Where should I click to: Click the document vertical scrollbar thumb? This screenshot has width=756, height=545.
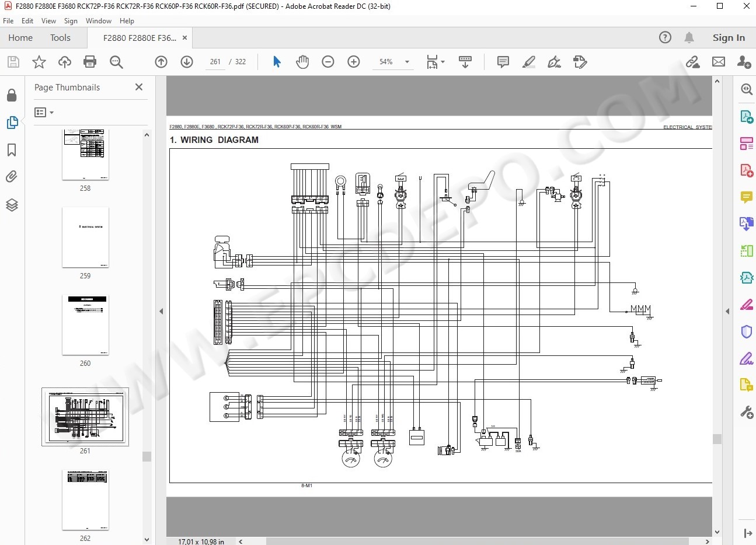coord(717,439)
